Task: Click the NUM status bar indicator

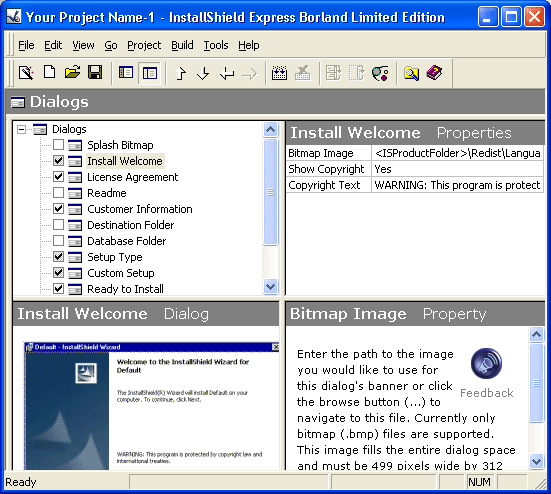Action: pos(479,482)
